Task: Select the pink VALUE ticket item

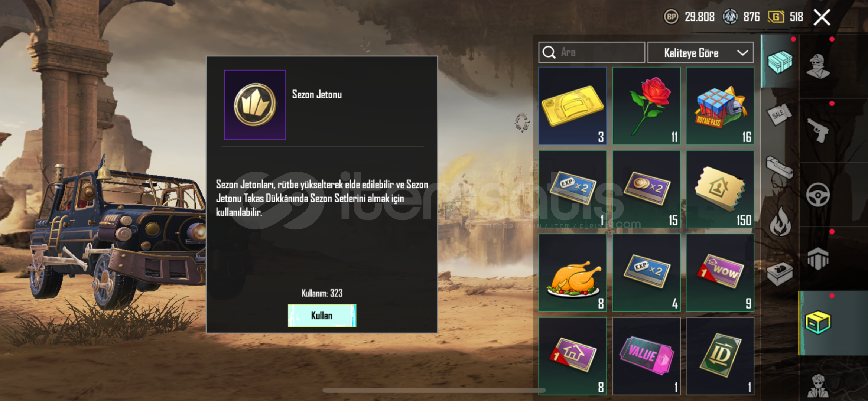Action: pos(646,356)
